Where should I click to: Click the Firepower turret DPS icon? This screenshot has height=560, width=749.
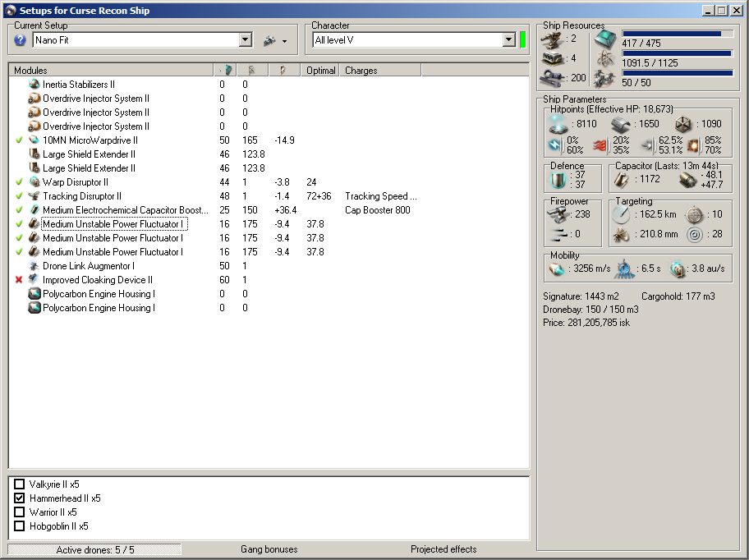557,215
